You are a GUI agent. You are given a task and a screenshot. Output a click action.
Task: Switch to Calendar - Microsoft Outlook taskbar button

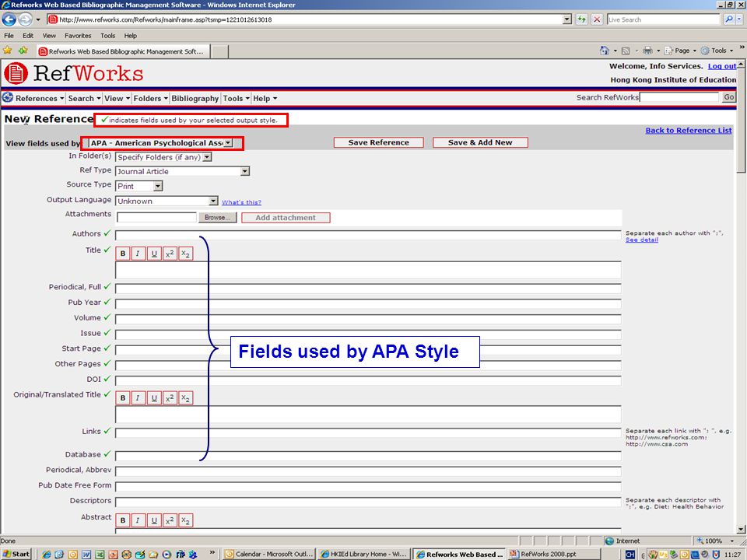(269, 554)
